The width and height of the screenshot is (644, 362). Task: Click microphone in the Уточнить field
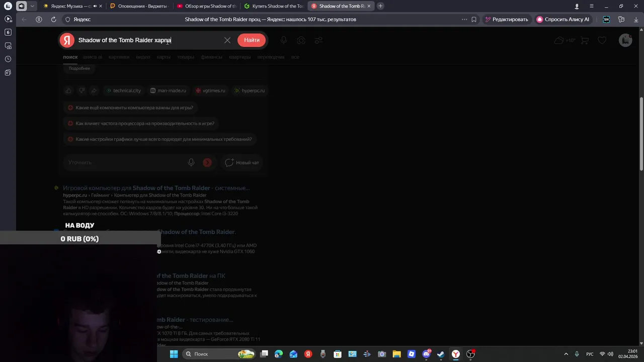(191, 162)
